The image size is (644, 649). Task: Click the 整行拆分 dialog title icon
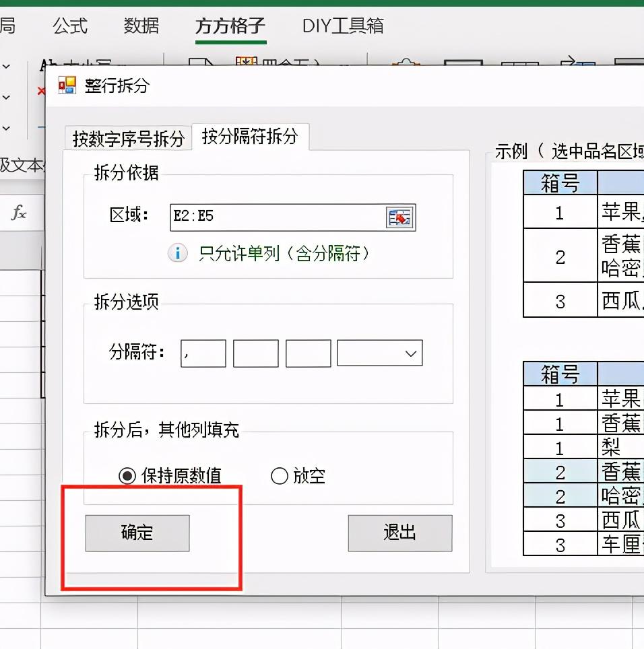point(67,86)
